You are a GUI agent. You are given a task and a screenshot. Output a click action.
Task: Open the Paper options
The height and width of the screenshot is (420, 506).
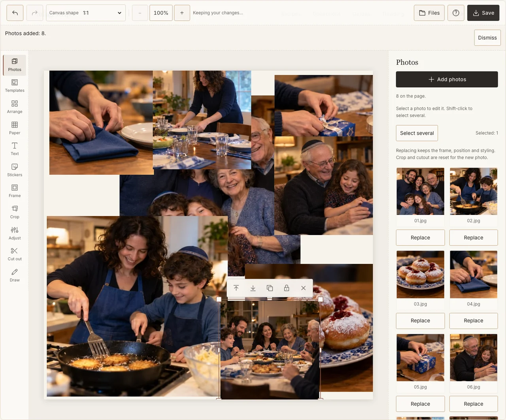(15, 128)
